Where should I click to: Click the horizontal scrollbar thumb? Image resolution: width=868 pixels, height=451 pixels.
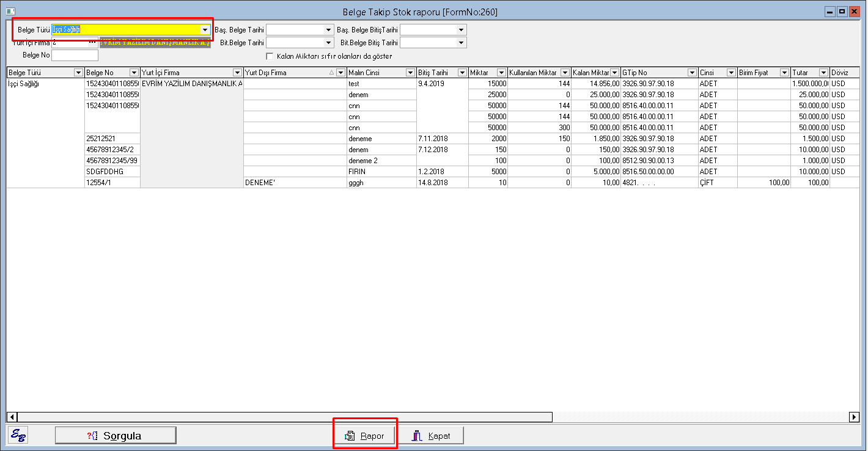click(x=279, y=417)
